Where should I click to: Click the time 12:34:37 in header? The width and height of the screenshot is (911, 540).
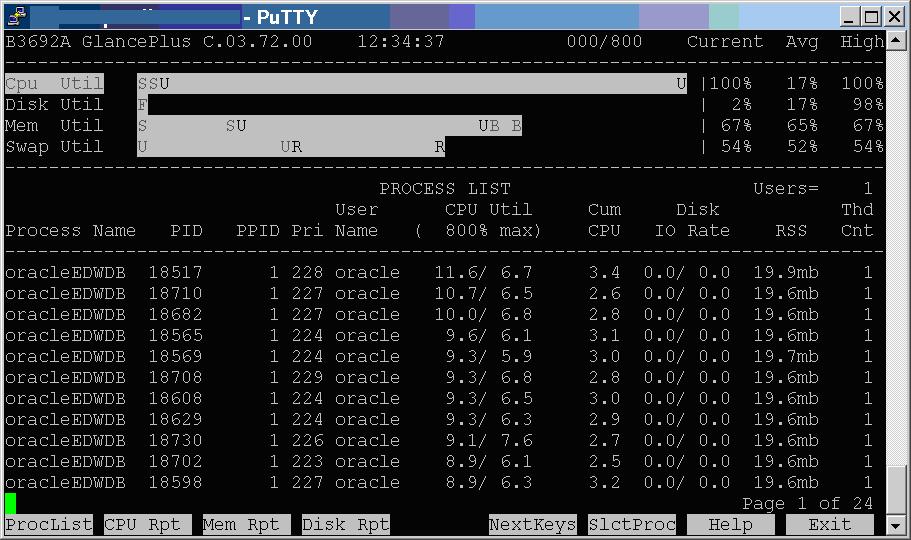point(401,42)
